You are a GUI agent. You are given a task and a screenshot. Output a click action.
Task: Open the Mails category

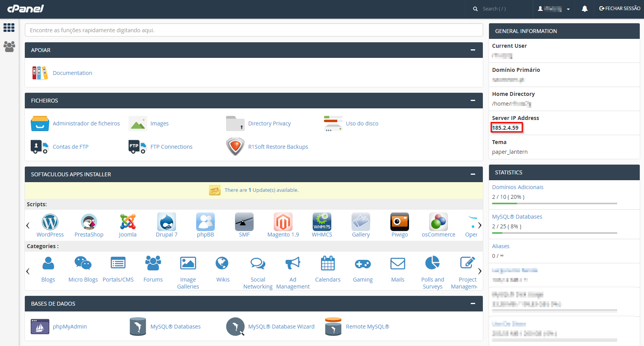(398, 280)
